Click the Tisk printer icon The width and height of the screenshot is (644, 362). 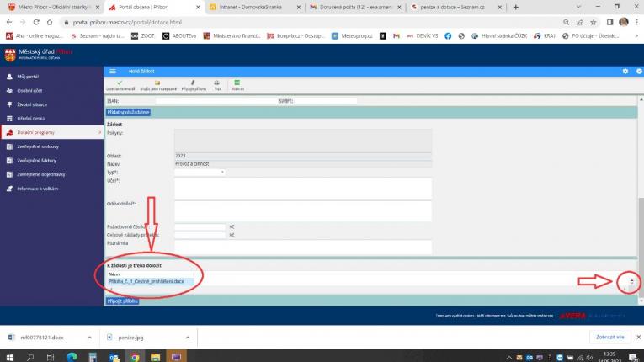(x=217, y=83)
